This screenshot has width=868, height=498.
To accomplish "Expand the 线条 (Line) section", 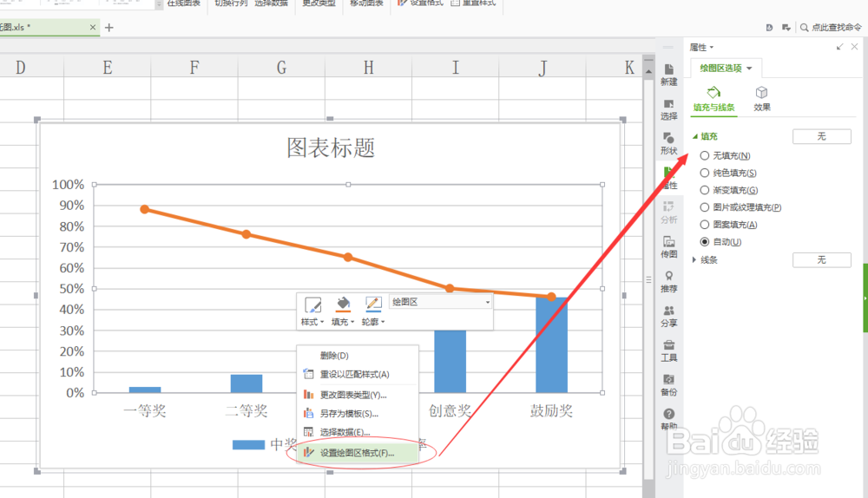I will 694,259.
